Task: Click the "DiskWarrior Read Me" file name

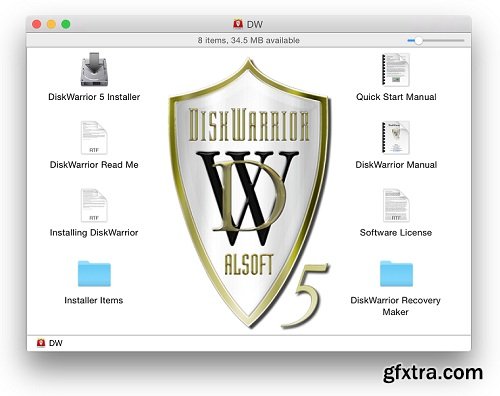Action: point(94,165)
